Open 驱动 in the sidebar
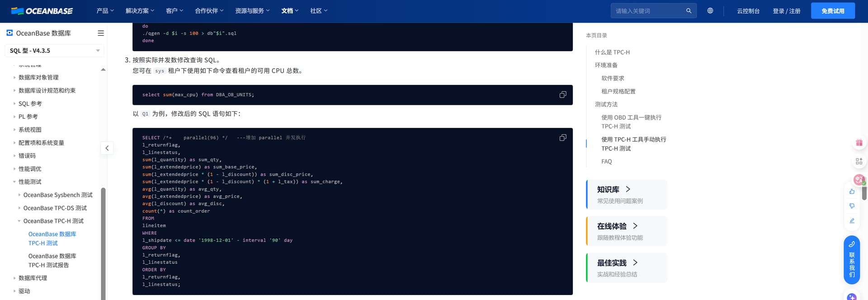 [24, 291]
